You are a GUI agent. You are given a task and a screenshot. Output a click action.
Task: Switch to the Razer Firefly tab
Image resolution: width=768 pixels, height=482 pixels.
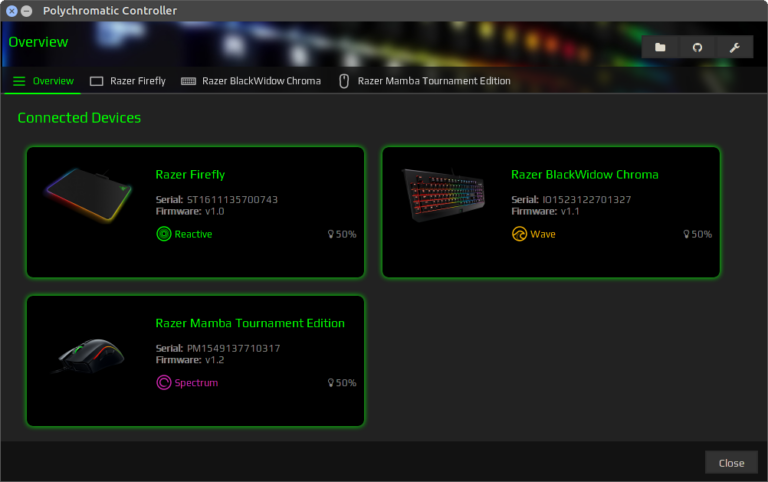pyautogui.click(x=128, y=81)
